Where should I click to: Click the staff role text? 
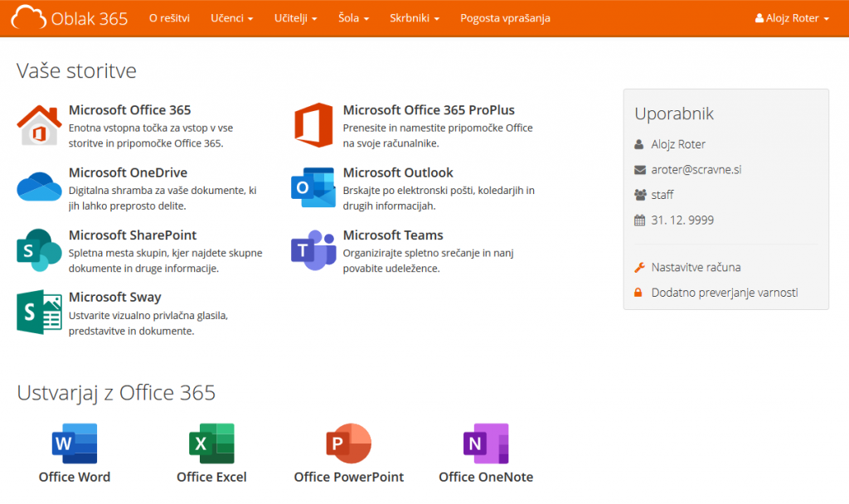(662, 195)
